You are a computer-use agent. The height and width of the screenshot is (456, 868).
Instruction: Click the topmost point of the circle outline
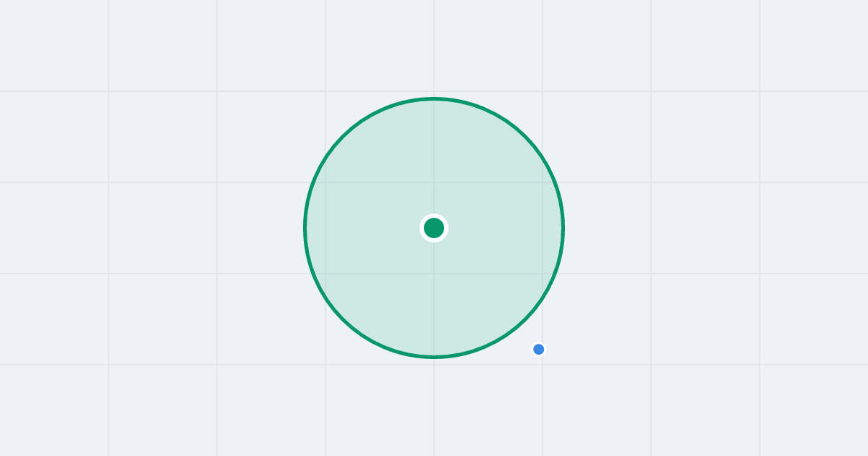click(x=434, y=98)
